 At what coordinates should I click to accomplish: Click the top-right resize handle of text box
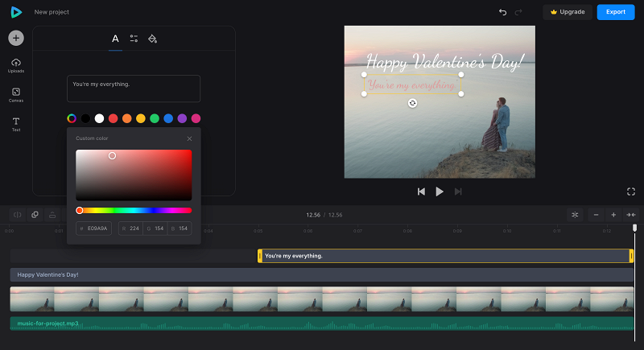pos(461,75)
